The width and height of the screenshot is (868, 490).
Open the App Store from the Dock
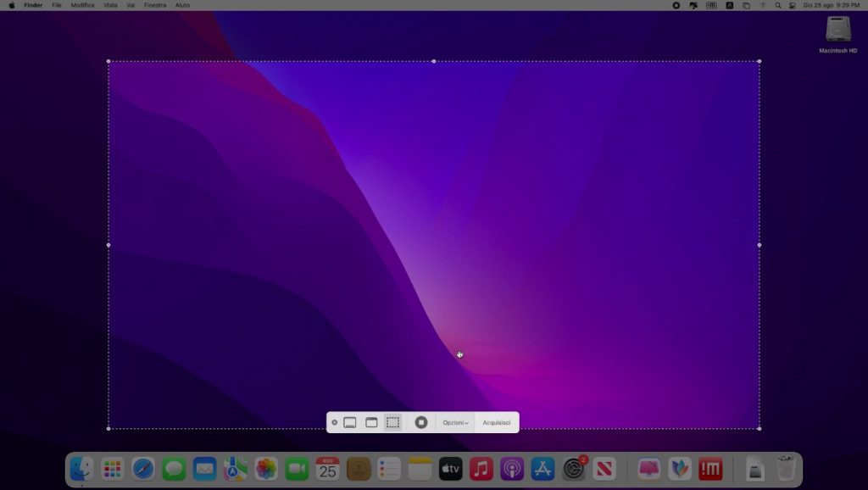(542, 468)
